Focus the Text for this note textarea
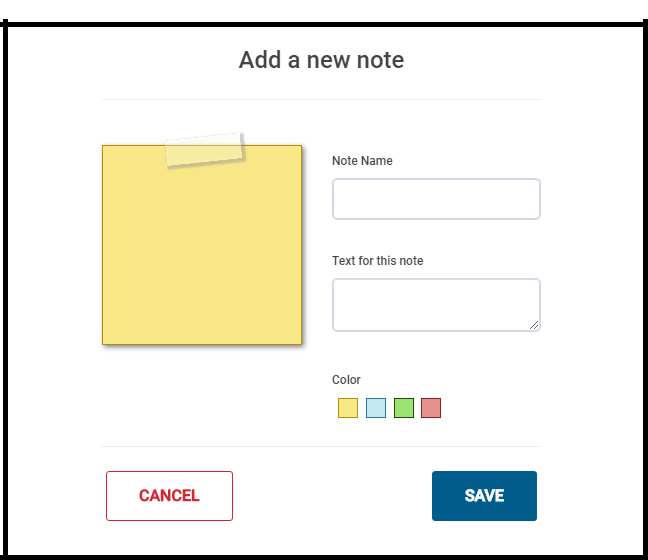Image resolution: width=648 pixels, height=560 pixels. coord(436,304)
